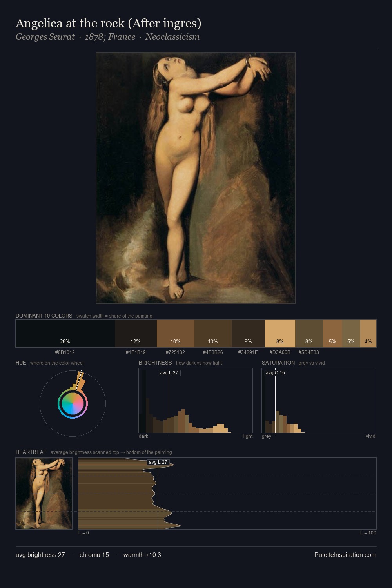
Task: Select the 4% tan swatch
Action: tap(368, 334)
